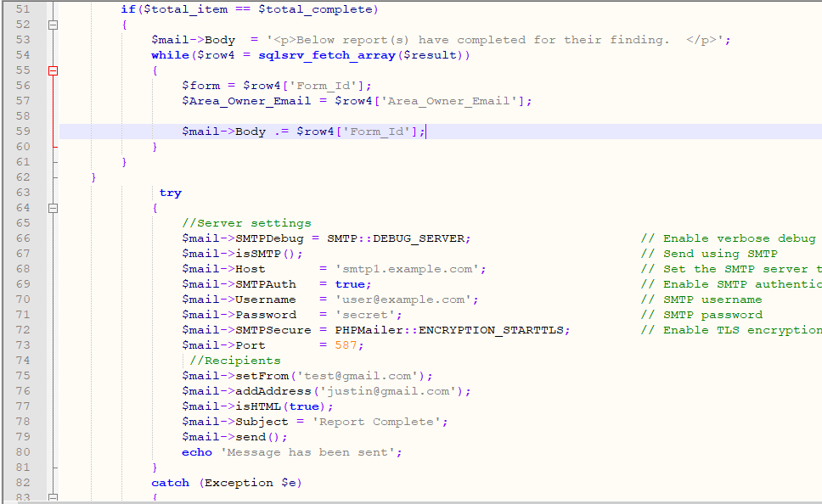Collapse the try block fold marker at line 64
This screenshot has width=822, height=504.
[53, 208]
